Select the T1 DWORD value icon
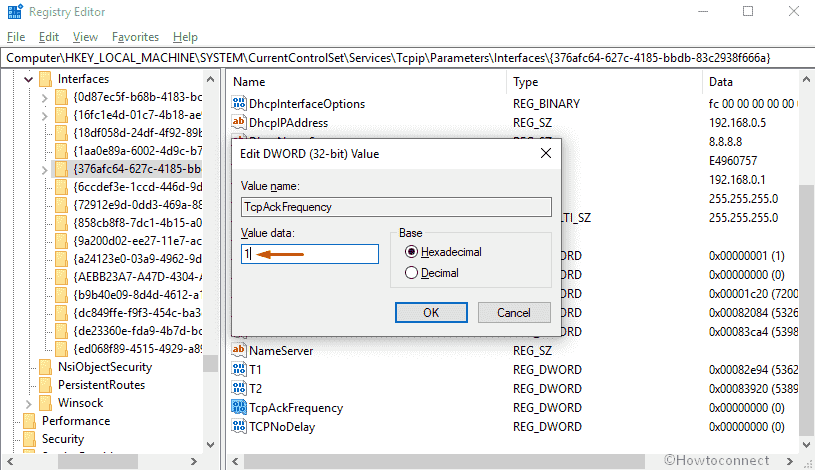Screen dimensions: 815x470 point(239,369)
